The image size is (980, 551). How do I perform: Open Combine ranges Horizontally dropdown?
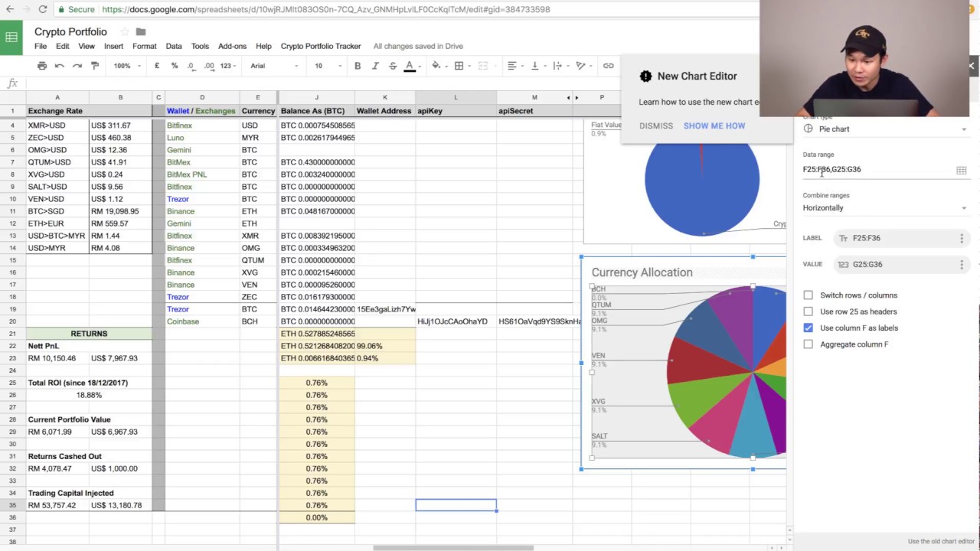pyautogui.click(x=884, y=208)
